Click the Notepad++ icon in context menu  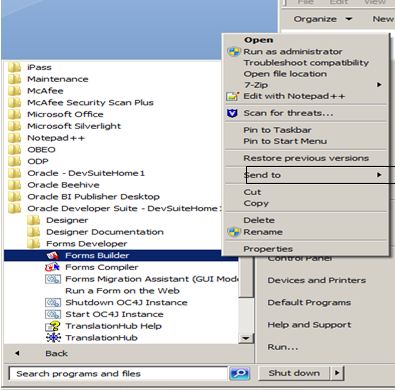click(233, 96)
